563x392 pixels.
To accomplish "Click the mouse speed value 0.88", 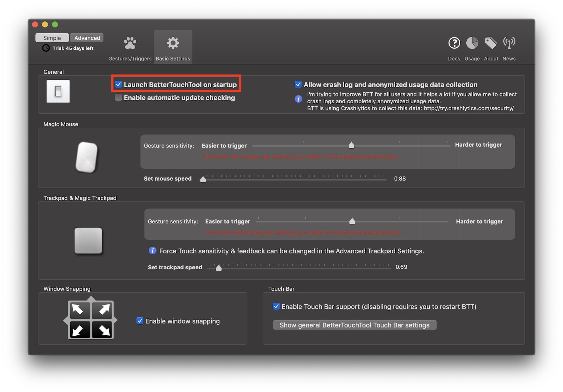I will pos(400,179).
